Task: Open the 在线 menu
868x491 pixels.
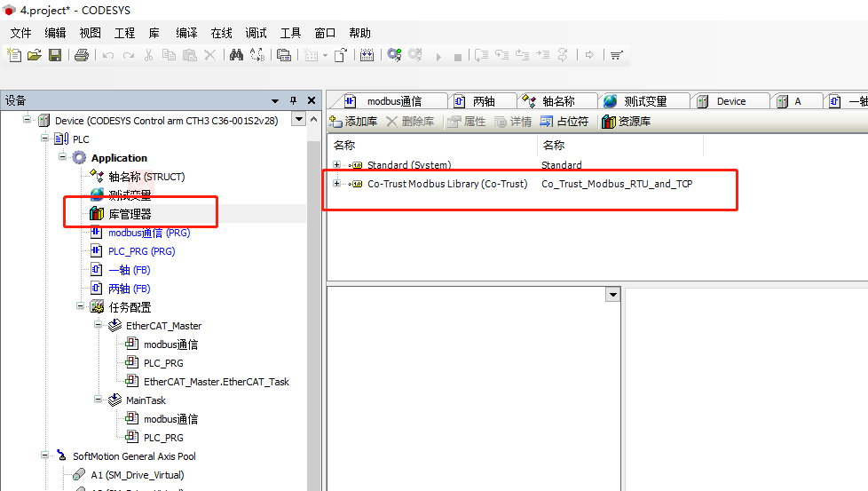Action: tap(221, 33)
